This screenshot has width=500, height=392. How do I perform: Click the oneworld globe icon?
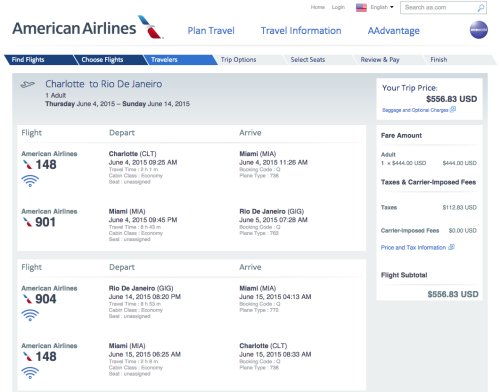479,30
